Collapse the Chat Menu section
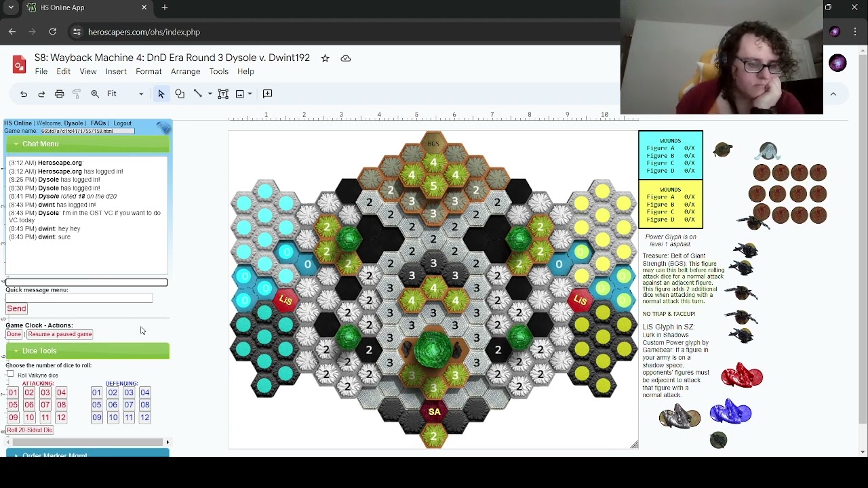Image resolution: width=868 pixels, height=488 pixels. 87,144
